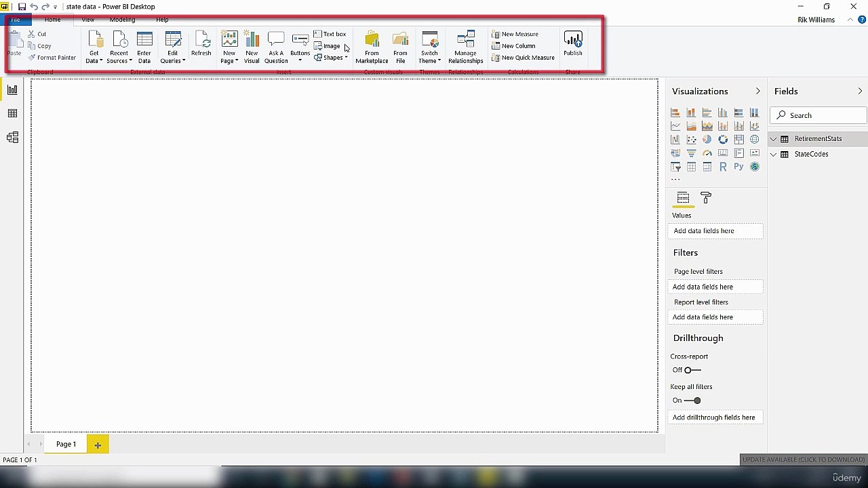The height and width of the screenshot is (488, 868).
Task: Select the KPI visual
Action: pos(754,153)
